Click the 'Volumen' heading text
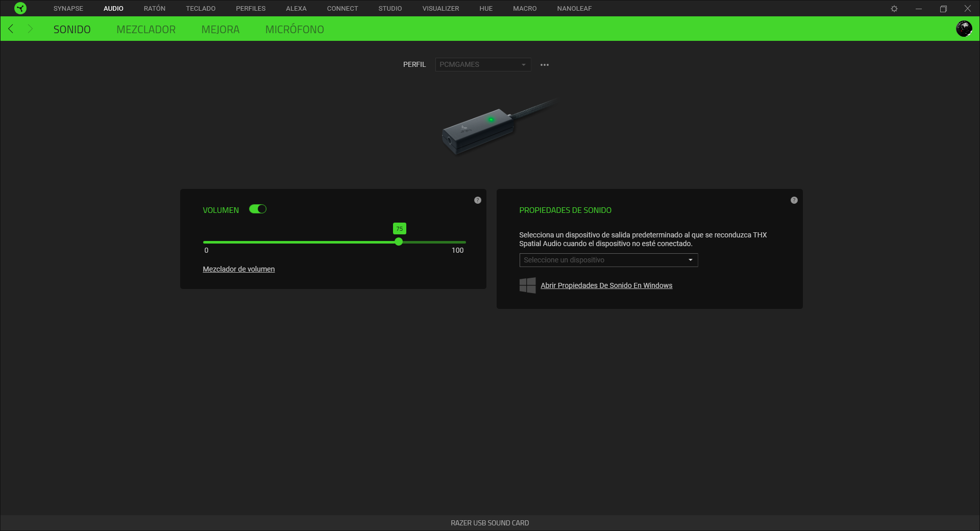The height and width of the screenshot is (531, 980). (220, 210)
